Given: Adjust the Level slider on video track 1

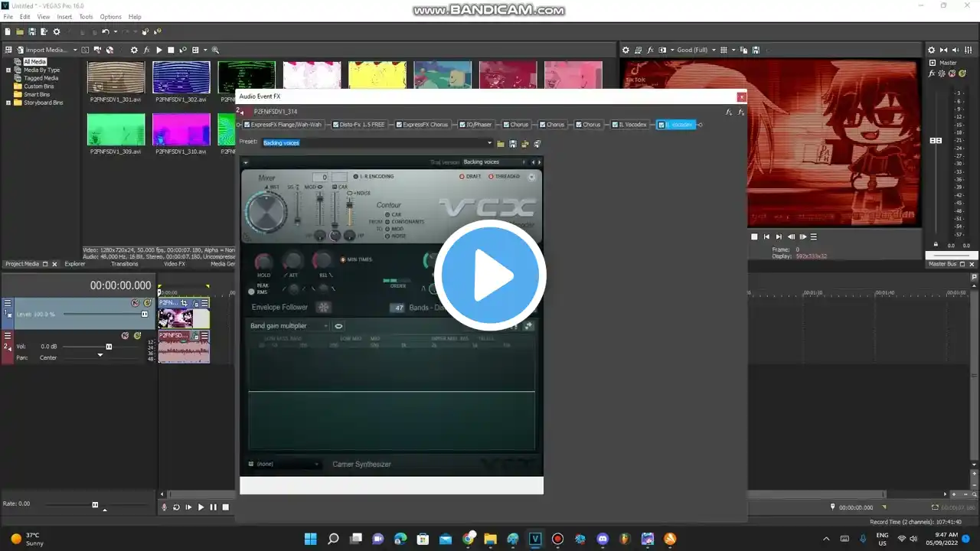Looking at the screenshot, I should [x=144, y=314].
